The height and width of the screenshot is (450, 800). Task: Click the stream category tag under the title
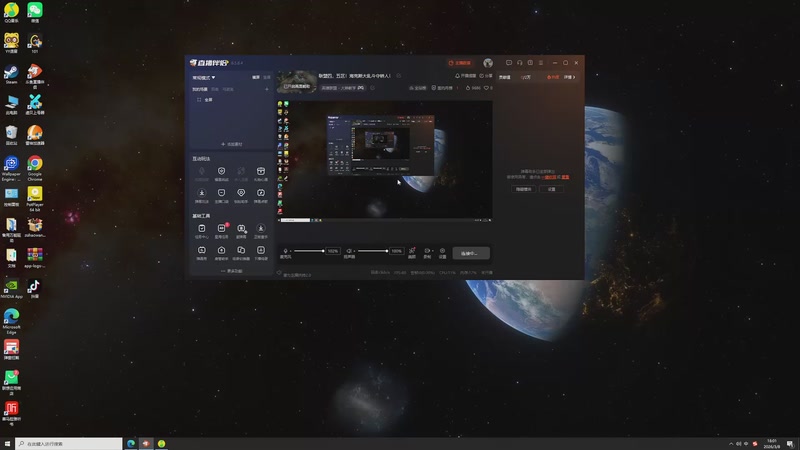(x=343, y=88)
